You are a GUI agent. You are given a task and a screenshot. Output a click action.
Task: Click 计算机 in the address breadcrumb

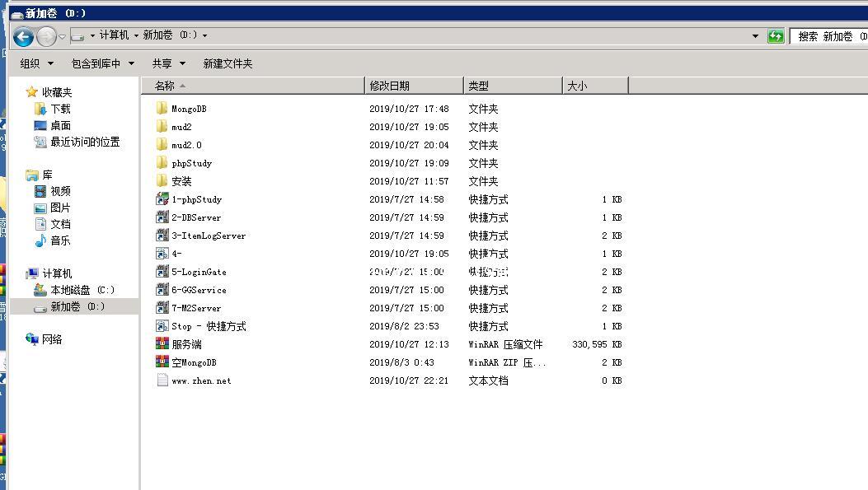(x=114, y=35)
